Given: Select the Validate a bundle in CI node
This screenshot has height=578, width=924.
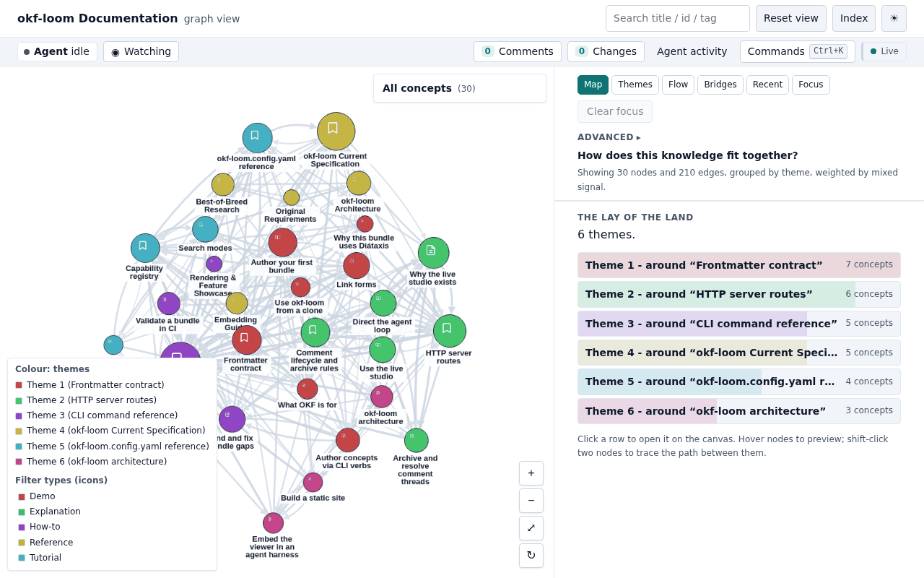Looking at the screenshot, I should pyautogui.click(x=168, y=303).
